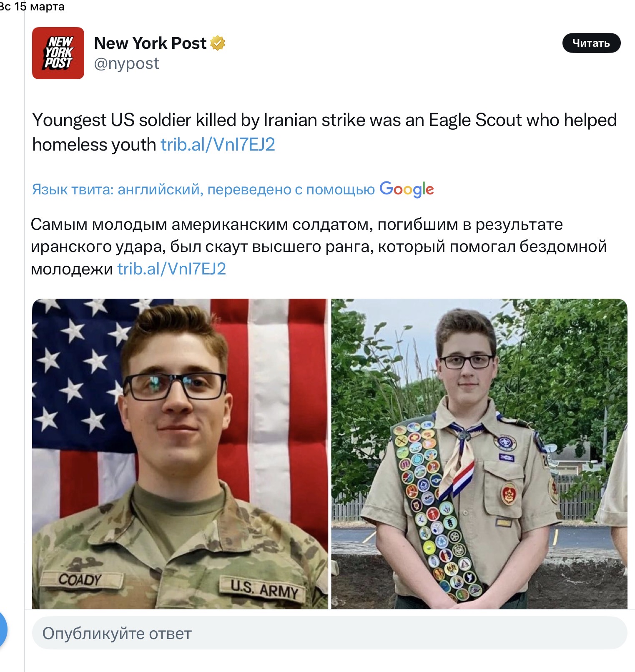Click the Читать follow button

point(591,43)
